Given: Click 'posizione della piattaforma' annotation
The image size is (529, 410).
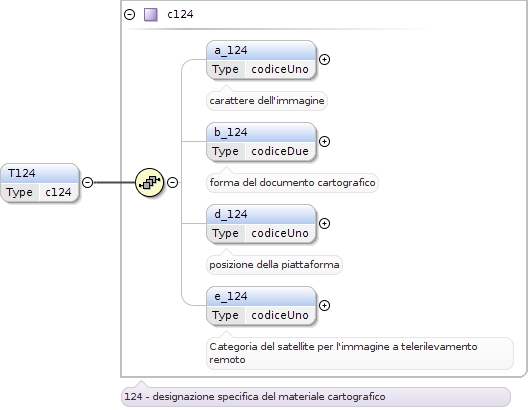Looking at the screenshot, I should [274, 265].
